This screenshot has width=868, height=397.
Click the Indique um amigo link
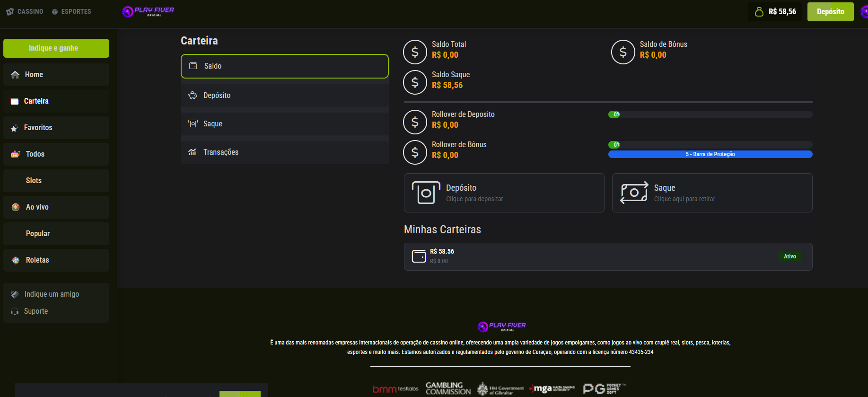52,294
